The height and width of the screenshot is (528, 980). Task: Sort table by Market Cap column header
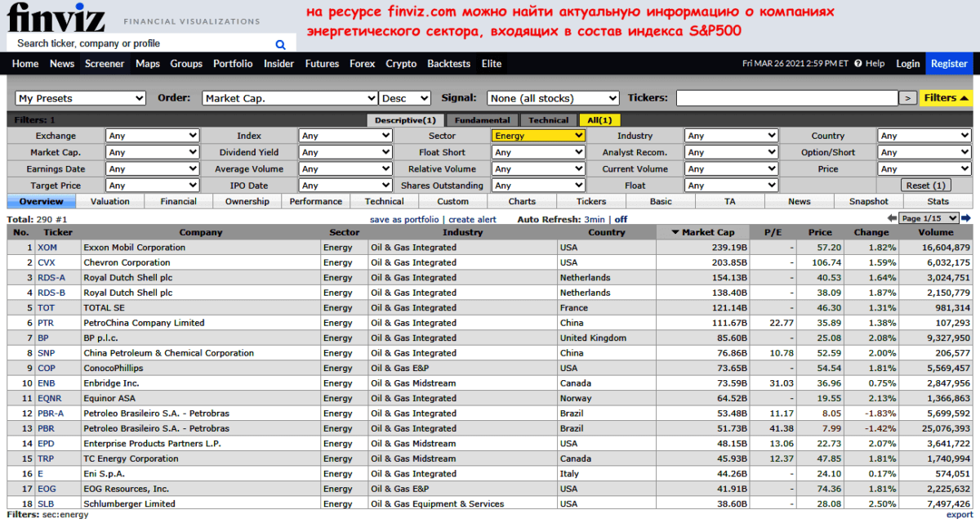[702, 232]
